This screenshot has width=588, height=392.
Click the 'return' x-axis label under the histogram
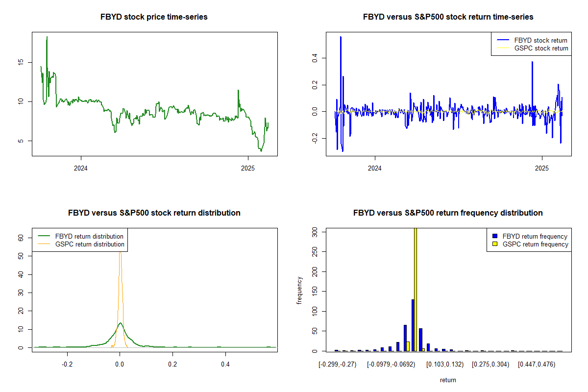click(x=448, y=380)
